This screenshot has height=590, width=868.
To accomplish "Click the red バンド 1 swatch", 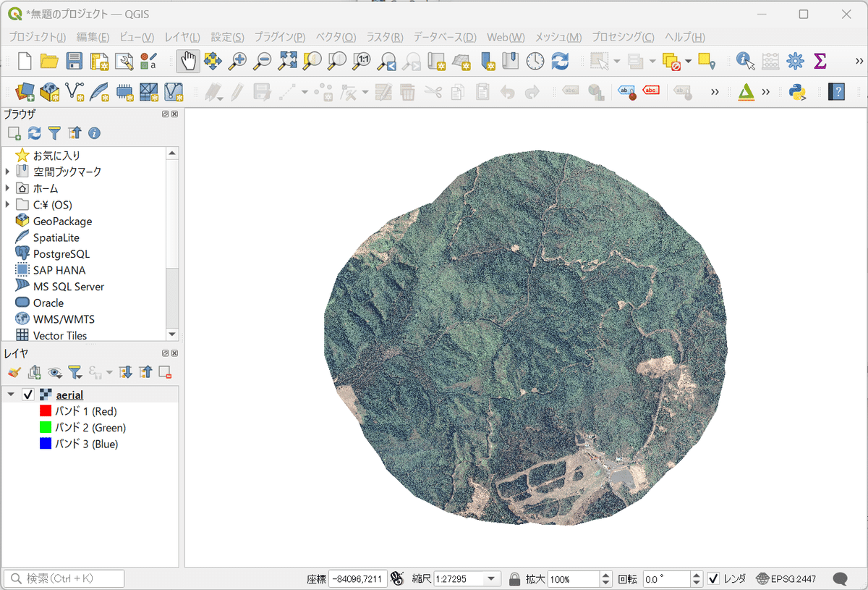I will pos(46,411).
